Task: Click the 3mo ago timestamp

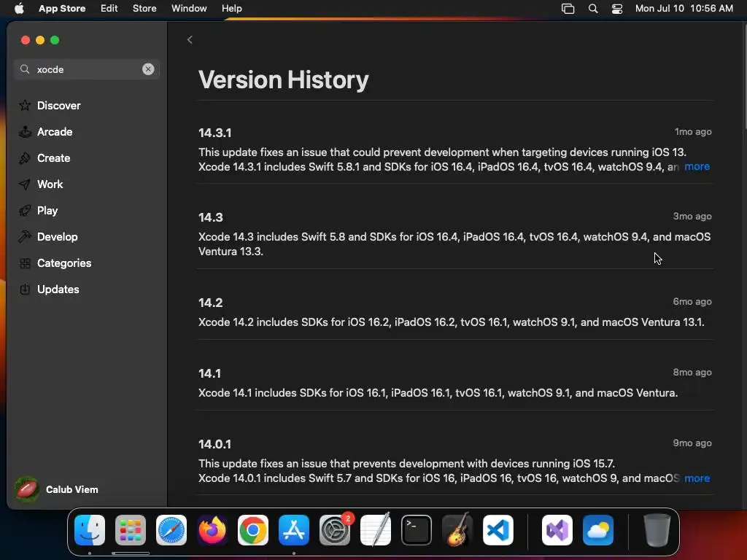Action: coord(692,216)
